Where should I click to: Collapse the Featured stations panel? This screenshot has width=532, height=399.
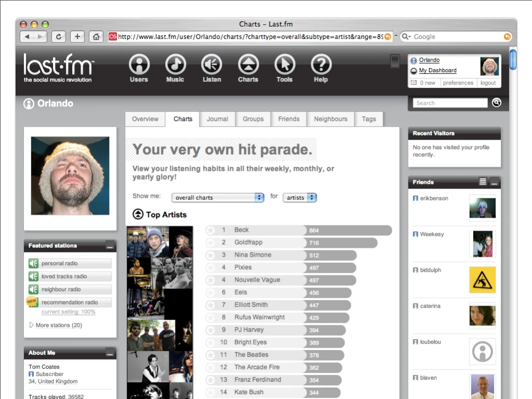pyautogui.click(x=110, y=245)
